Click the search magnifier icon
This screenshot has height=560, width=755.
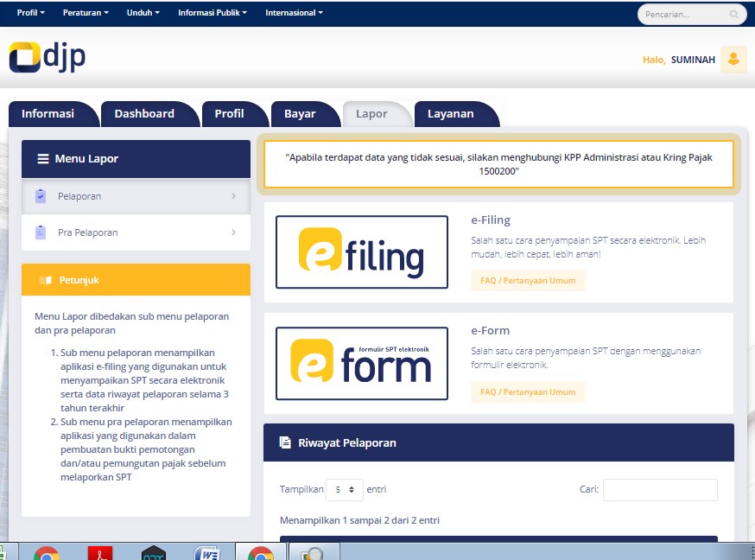pos(733,15)
